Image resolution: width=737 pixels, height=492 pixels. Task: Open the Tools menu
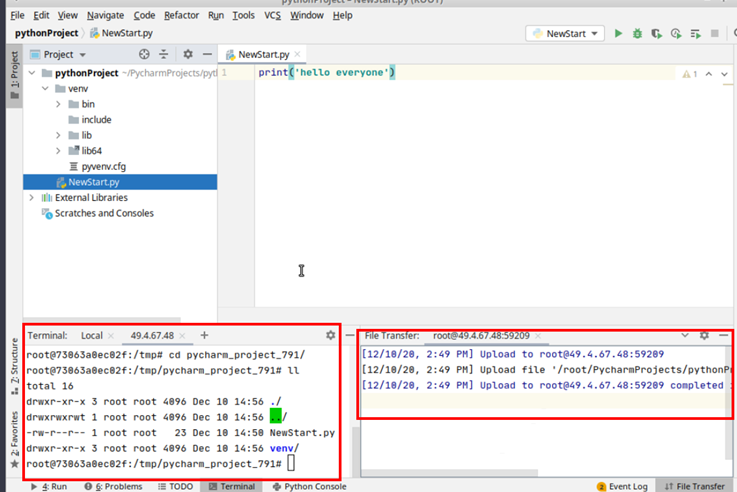(x=243, y=15)
